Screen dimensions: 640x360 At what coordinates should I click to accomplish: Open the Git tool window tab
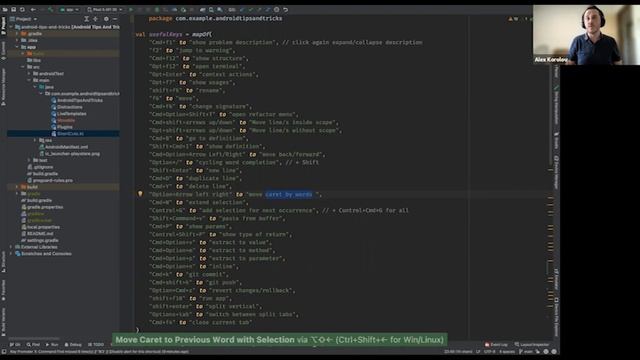[x=15, y=345]
